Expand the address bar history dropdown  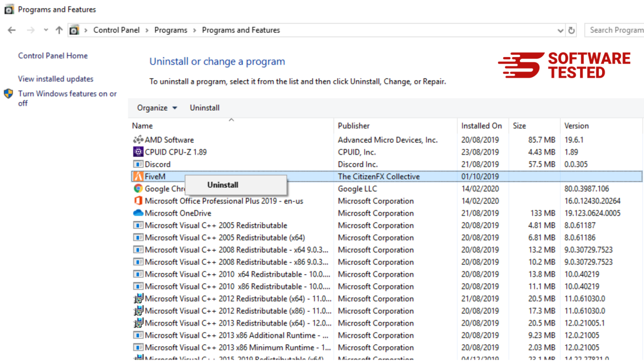560,30
